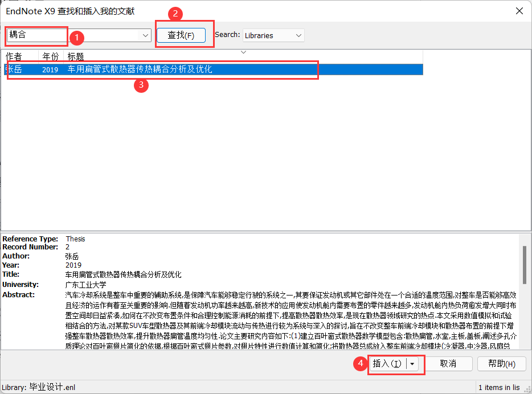Expand the search term history dropdown arrow
The height and width of the screenshot is (394, 532).
[x=145, y=35]
